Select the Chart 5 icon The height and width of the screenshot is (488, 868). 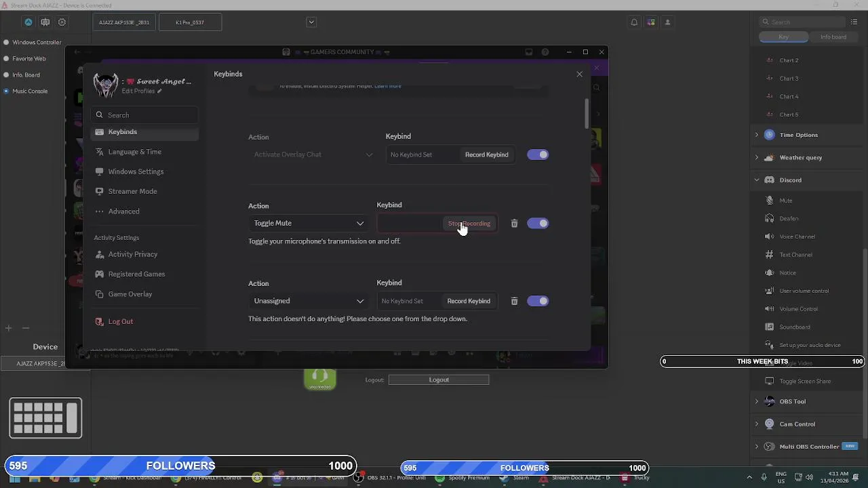click(769, 115)
